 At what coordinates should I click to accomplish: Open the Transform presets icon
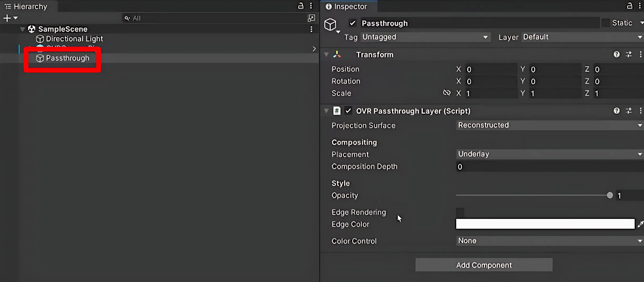click(629, 54)
